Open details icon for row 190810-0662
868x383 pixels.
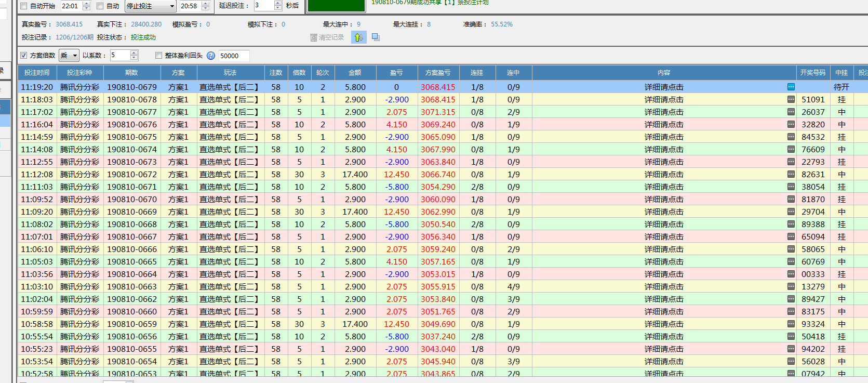point(791,299)
